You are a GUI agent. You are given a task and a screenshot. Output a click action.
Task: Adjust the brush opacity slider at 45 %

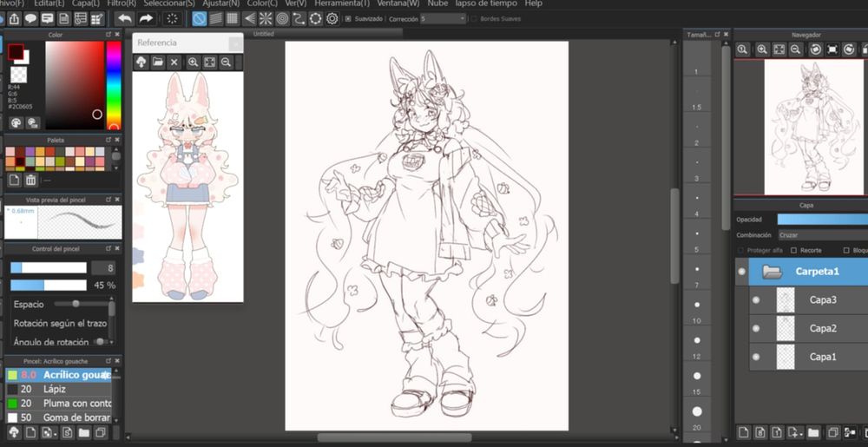click(x=49, y=286)
